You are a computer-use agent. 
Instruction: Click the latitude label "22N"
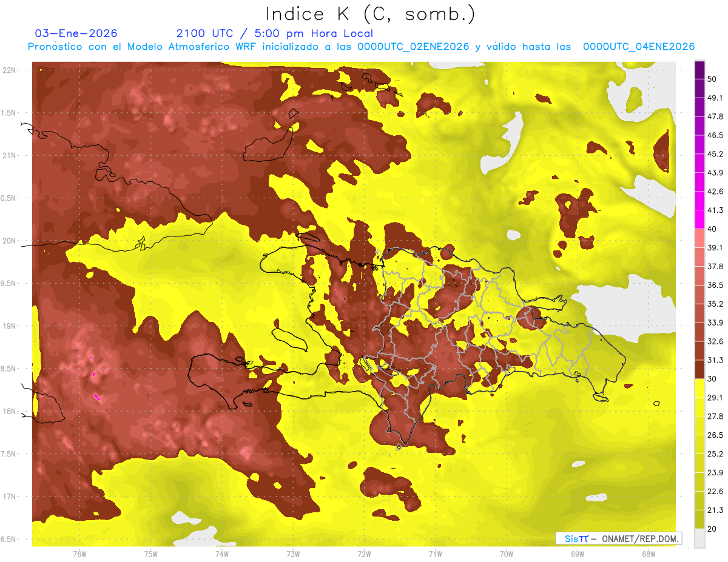click(x=9, y=70)
